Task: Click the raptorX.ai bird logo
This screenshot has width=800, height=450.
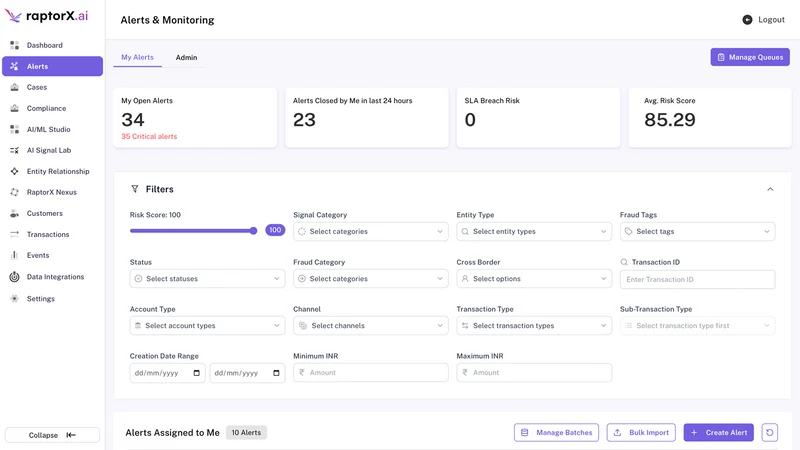Action: pyautogui.click(x=13, y=16)
